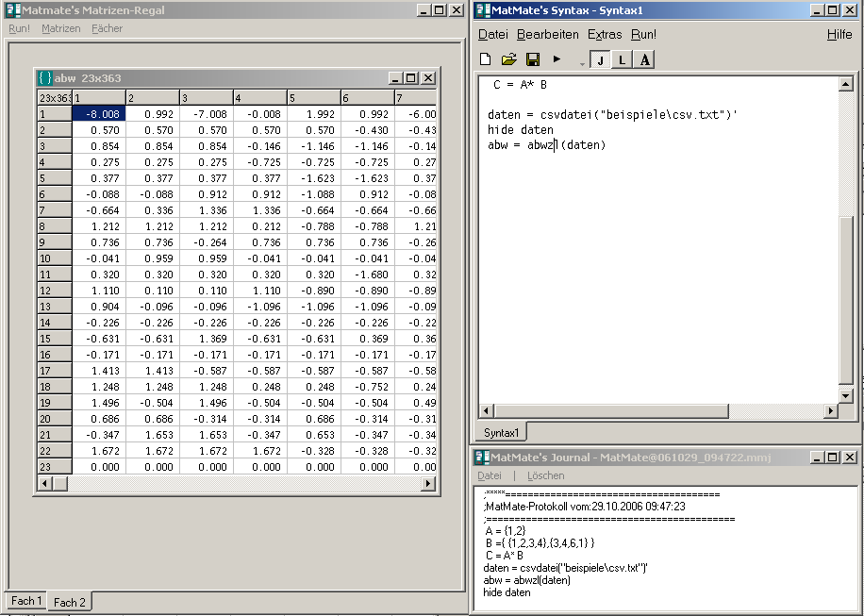Viewport: 864px width, 616px height.
Task: Toggle the J button in Syntax toolbar
Action: [x=599, y=60]
